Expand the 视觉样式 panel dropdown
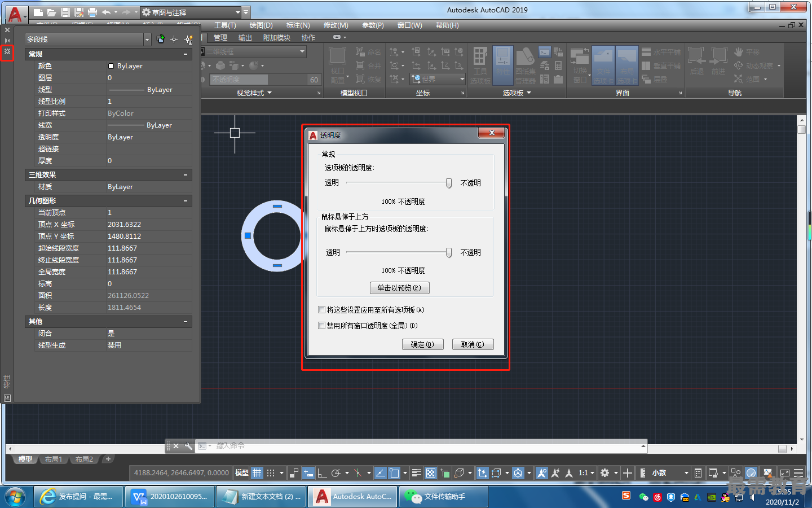The width and height of the screenshot is (812, 508). pos(254,93)
